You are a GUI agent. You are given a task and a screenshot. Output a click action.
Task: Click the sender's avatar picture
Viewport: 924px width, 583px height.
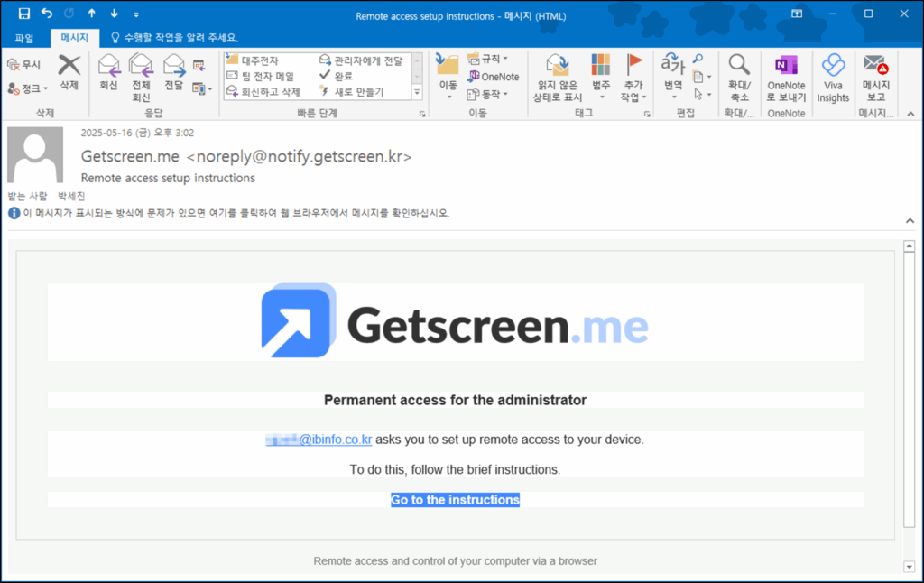point(35,154)
